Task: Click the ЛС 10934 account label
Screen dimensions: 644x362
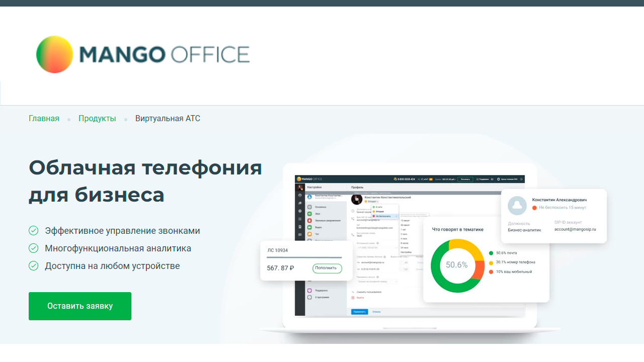Action: coord(277,250)
